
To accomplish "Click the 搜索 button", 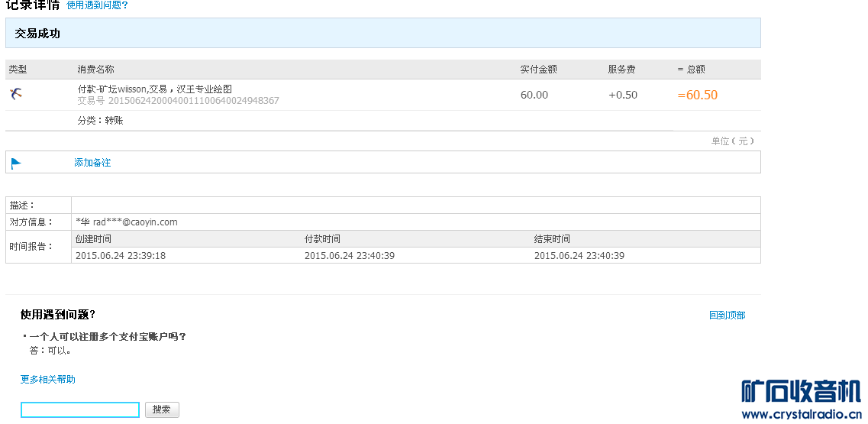I will [162, 409].
